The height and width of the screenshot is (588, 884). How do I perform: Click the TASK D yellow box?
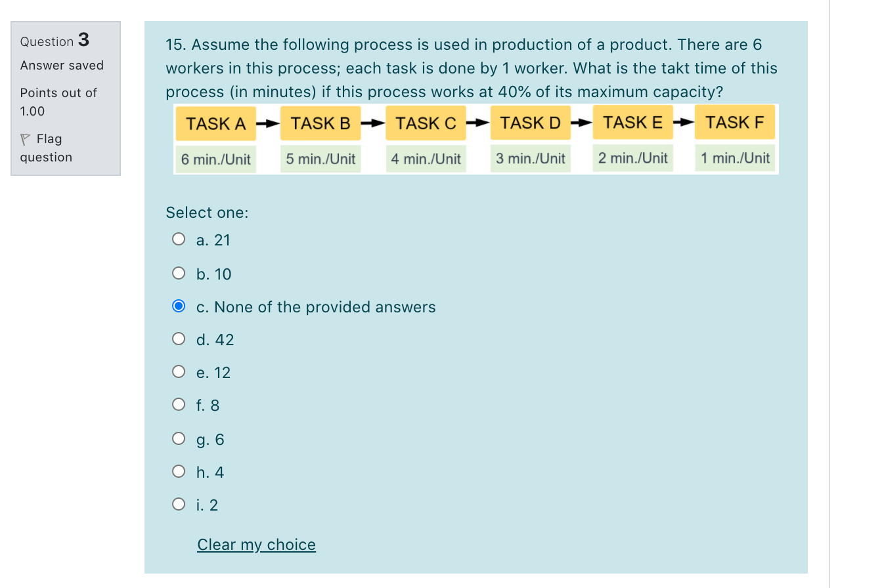pyautogui.click(x=531, y=123)
